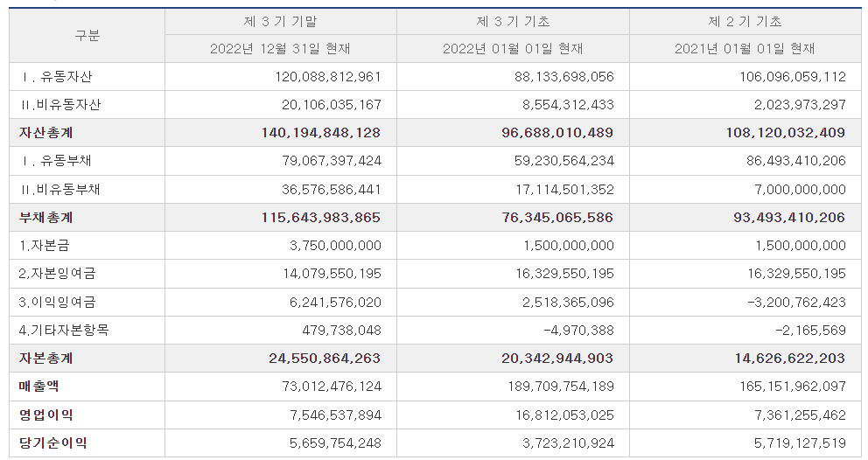
Task: Select total liabilities value 93,493,410,206
Action: [x=789, y=218]
